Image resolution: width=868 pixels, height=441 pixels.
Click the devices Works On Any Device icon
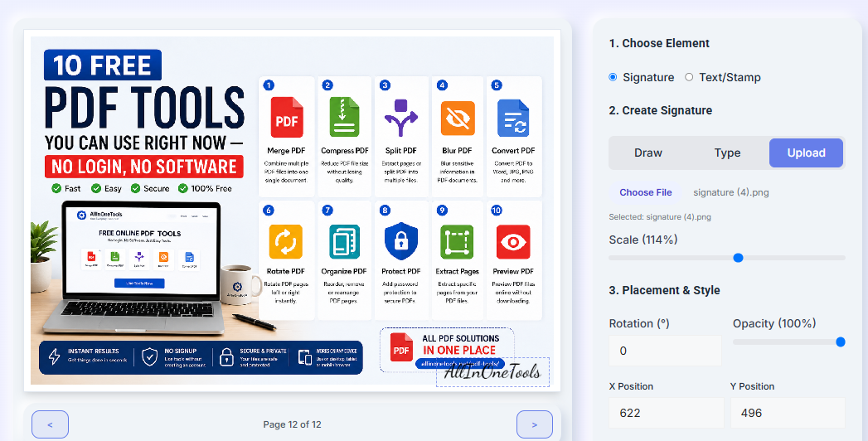tap(305, 357)
